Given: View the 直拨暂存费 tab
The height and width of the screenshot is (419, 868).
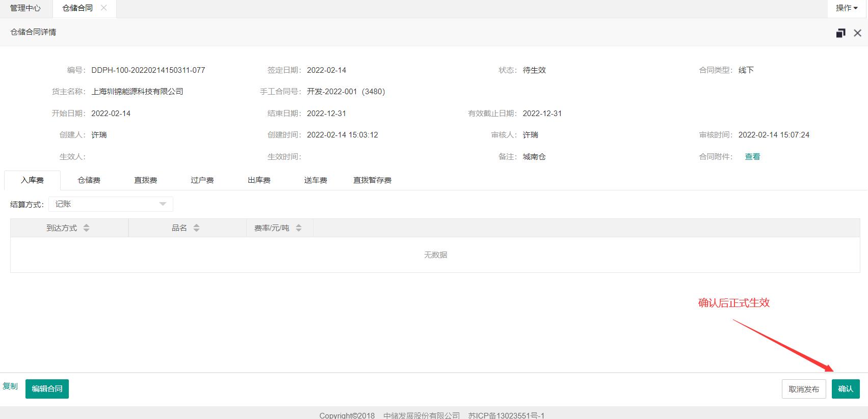Looking at the screenshot, I should pyautogui.click(x=372, y=180).
